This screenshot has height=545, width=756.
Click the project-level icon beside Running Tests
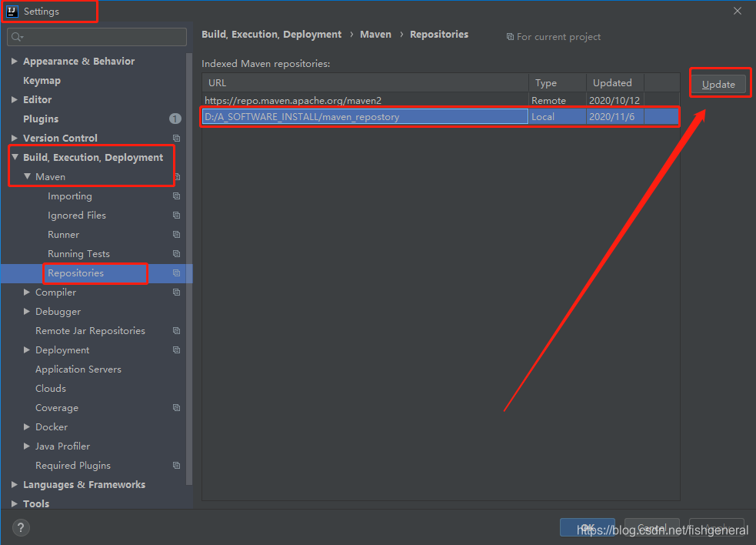click(176, 254)
